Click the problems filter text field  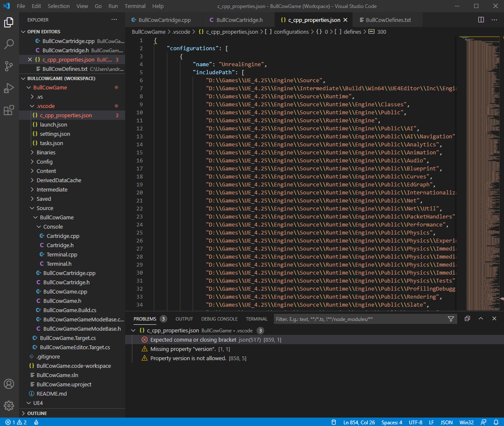click(x=358, y=319)
